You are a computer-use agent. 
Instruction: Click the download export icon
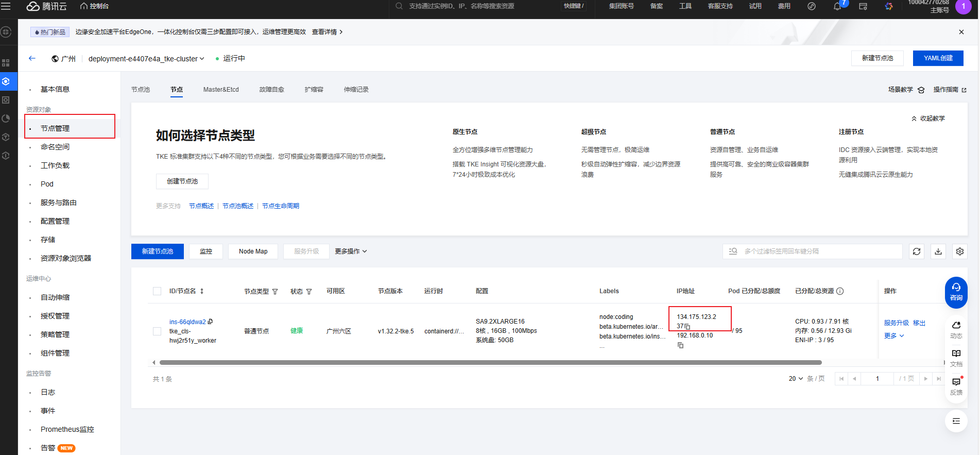pos(938,251)
